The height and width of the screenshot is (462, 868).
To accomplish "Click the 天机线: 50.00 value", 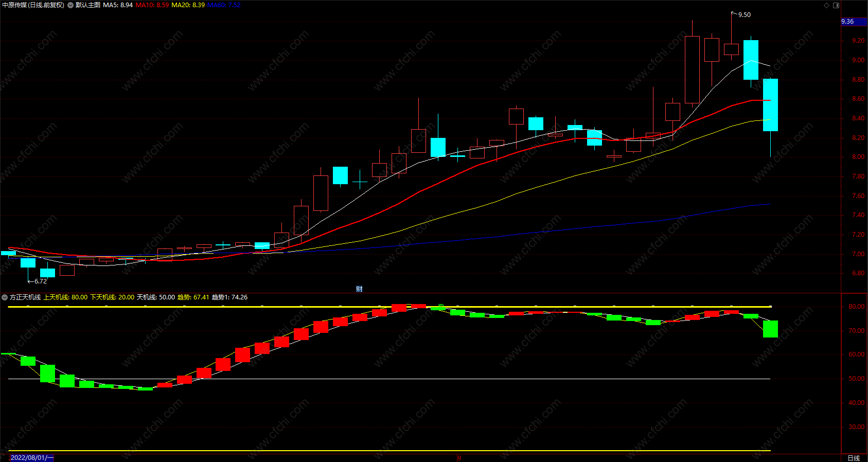I will 156,297.
